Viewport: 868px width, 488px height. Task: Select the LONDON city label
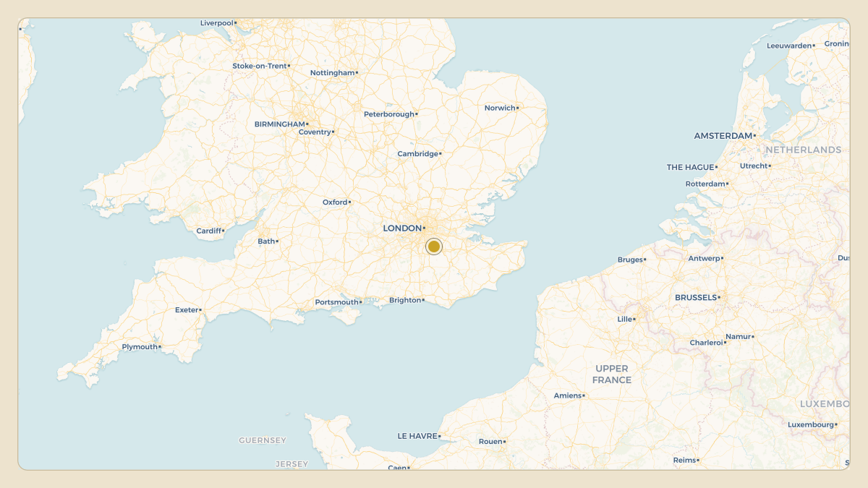(x=402, y=228)
